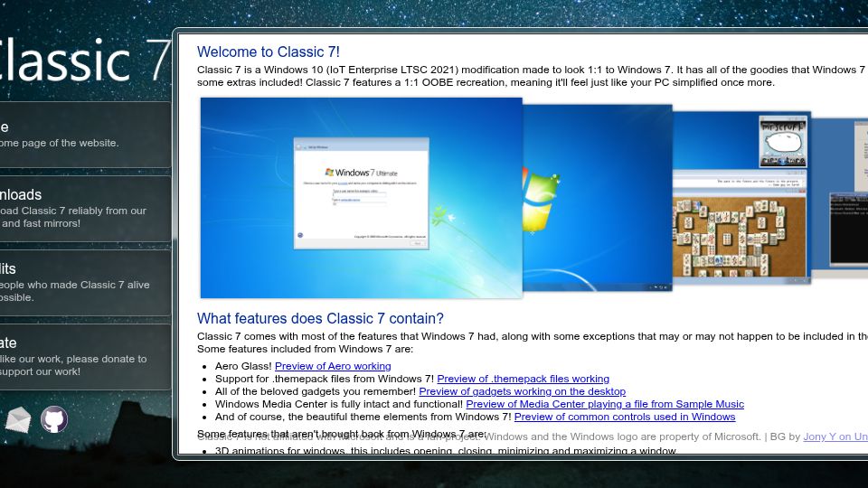The width and height of the screenshot is (868, 488).
Task: Open 'Preview of gadgets working on the desktop'
Action: tap(522, 391)
